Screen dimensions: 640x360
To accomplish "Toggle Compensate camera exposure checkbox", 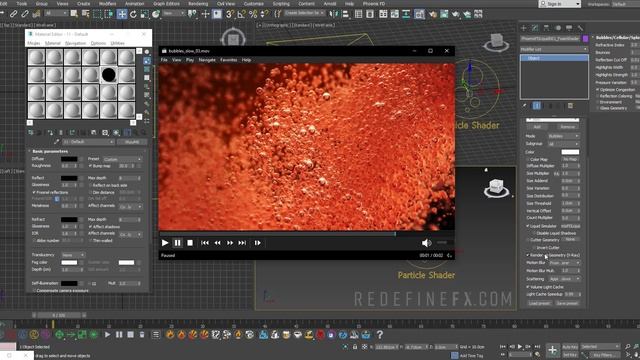I will pos(34,290).
